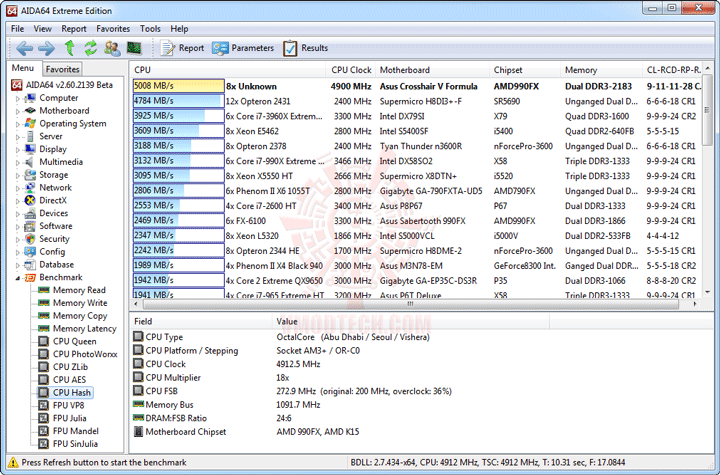Select the Security node
720x475 pixels.
[x=54, y=239]
